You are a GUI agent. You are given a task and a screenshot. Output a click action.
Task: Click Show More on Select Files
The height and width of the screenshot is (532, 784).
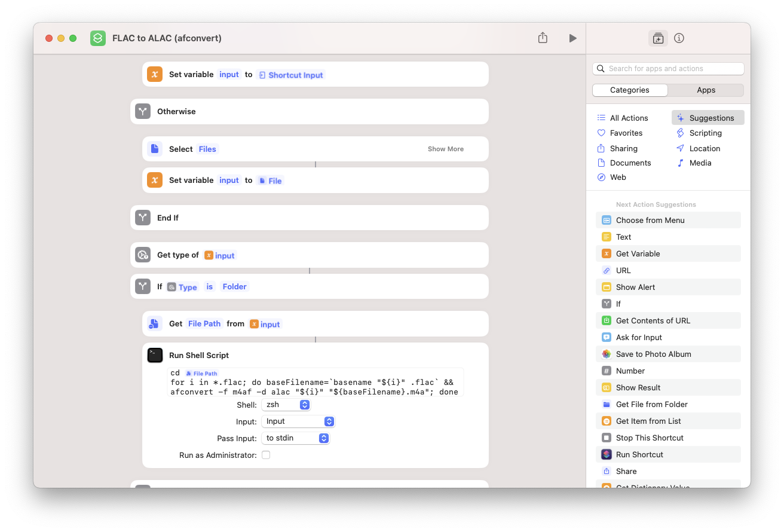tap(445, 149)
